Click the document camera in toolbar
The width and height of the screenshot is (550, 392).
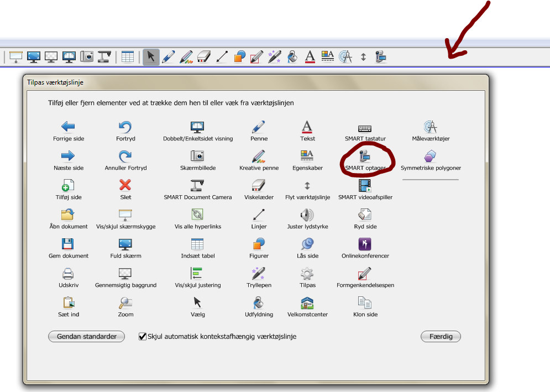click(104, 56)
